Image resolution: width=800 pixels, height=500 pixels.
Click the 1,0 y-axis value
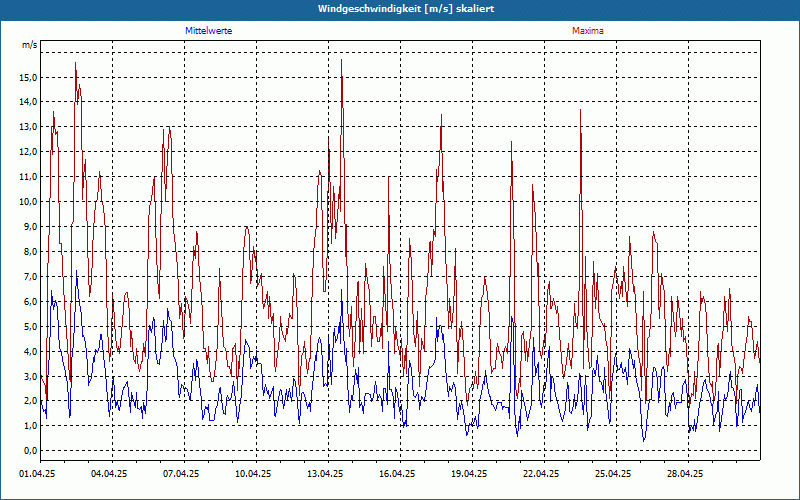click(x=31, y=426)
